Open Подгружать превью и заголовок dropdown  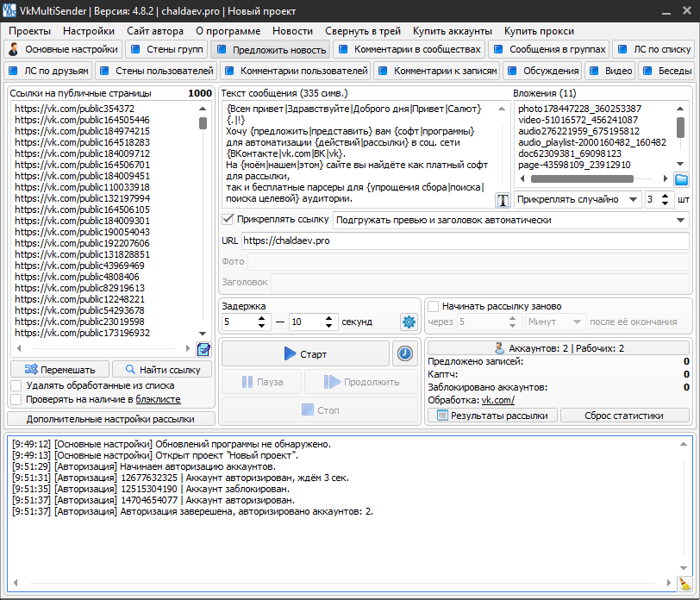pos(510,220)
